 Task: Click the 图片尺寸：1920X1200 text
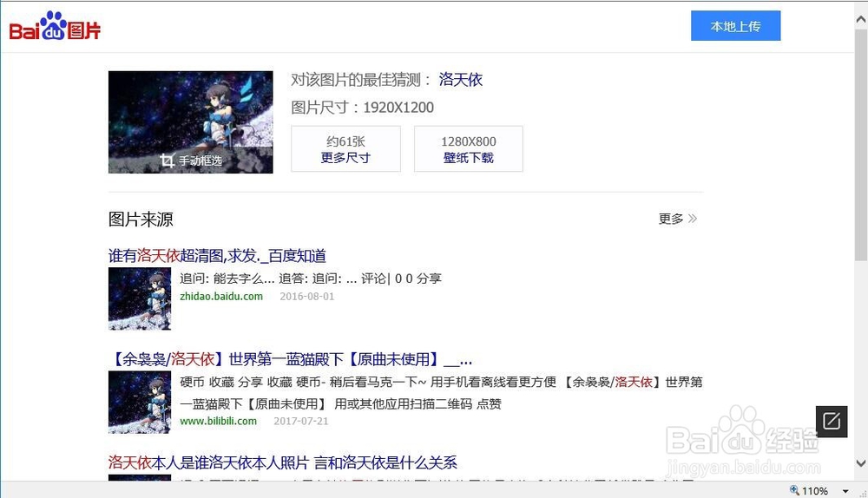(363, 108)
